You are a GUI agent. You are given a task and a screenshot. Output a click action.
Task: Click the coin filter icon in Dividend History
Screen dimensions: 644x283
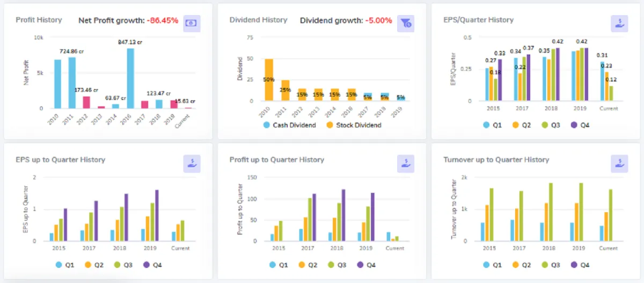coord(406,23)
